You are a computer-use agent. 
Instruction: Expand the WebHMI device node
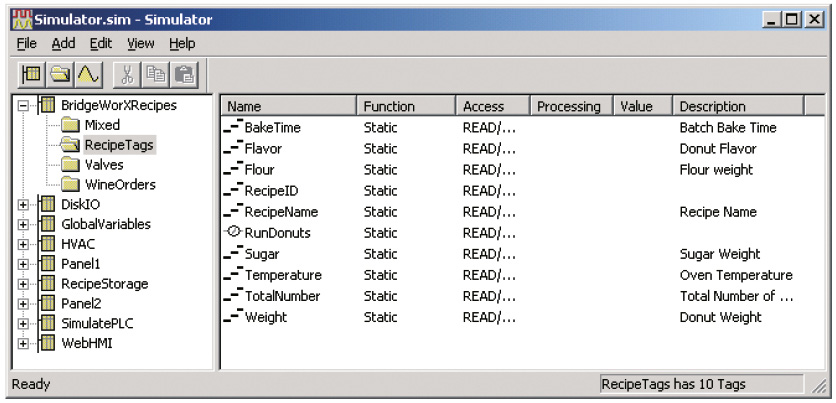click(x=23, y=344)
